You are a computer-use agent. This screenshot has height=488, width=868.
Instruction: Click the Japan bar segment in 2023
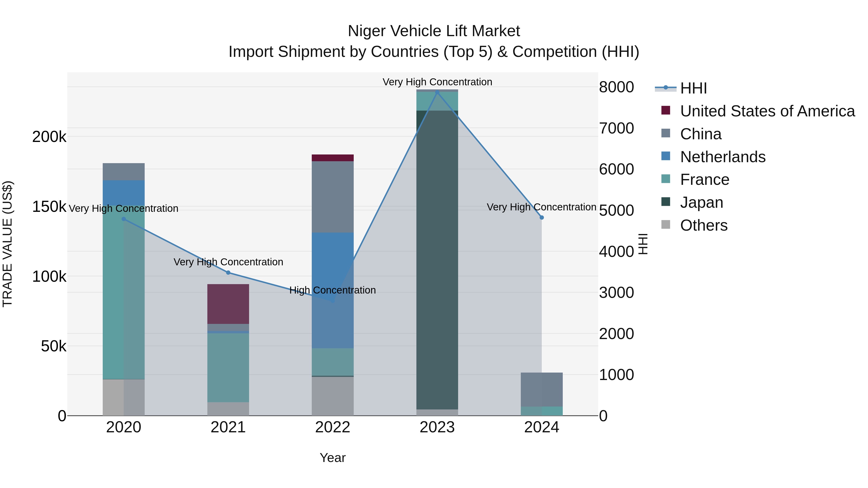tap(437, 260)
